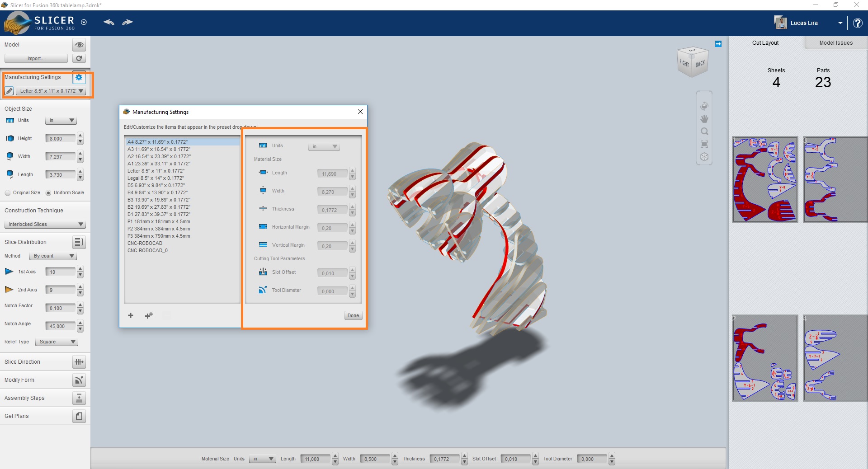Image resolution: width=868 pixels, height=469 pixels.
Task: Select the CNC-ROBOCAD preset
Action: (182, 243)
